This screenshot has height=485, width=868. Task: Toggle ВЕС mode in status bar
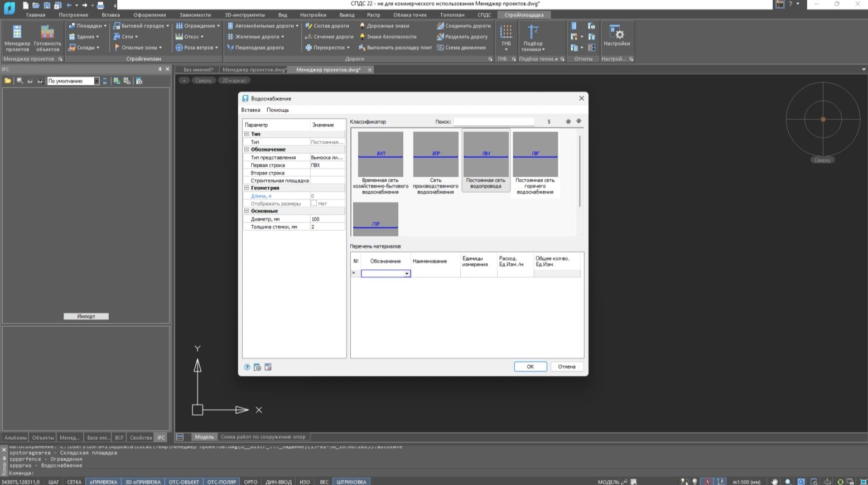pyautogui.click(x=324, y=482)
